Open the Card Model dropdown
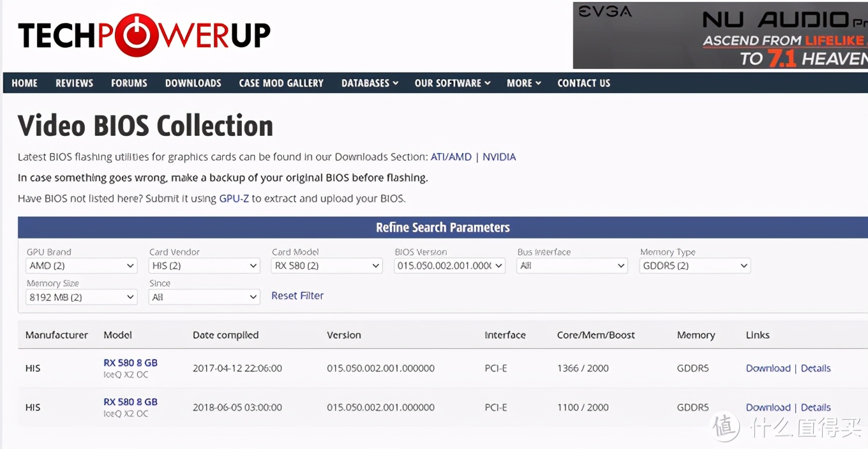Screen dimensions: 868x449 coord(327,266)
